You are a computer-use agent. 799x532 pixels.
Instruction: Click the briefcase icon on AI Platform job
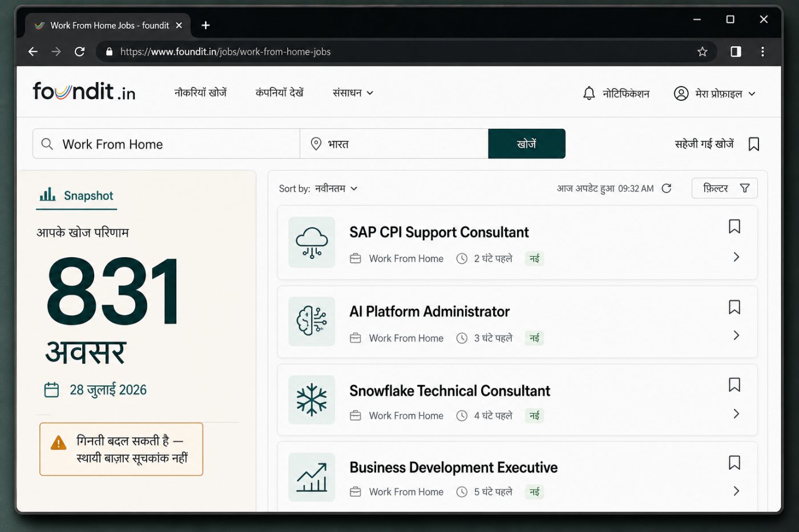pos(355,338)
